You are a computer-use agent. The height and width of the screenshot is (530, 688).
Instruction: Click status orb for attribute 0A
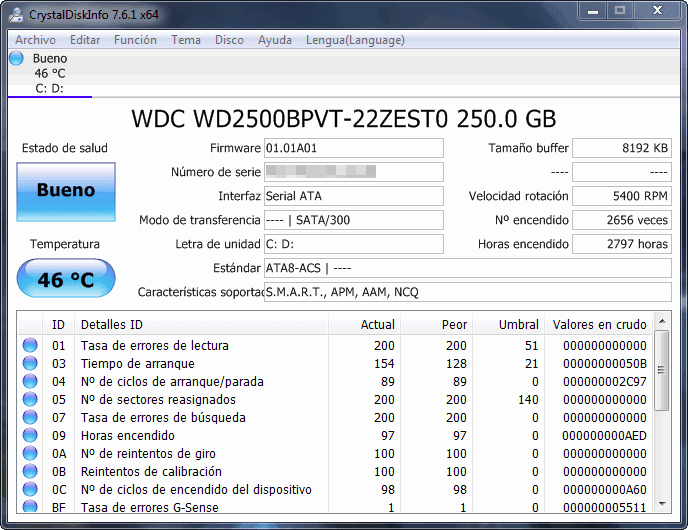coord(30,453)
